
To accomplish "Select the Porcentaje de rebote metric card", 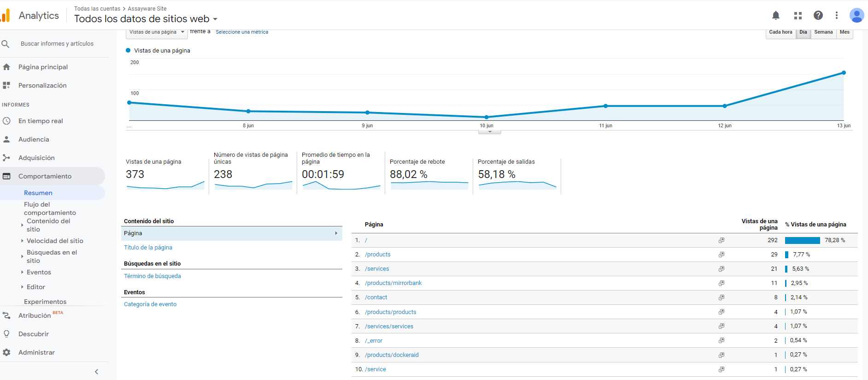I will [429, 176].
